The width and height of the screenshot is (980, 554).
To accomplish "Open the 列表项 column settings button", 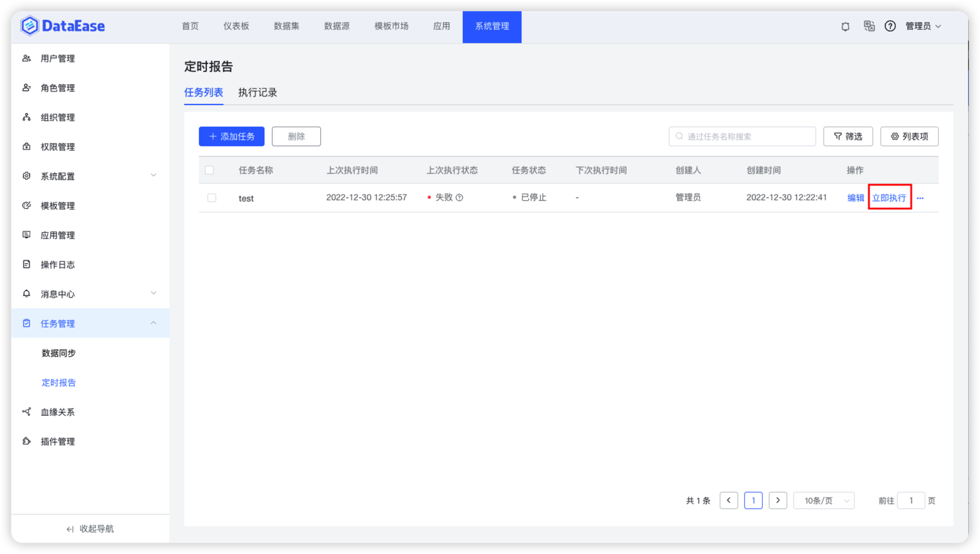I will coord(909,136).
